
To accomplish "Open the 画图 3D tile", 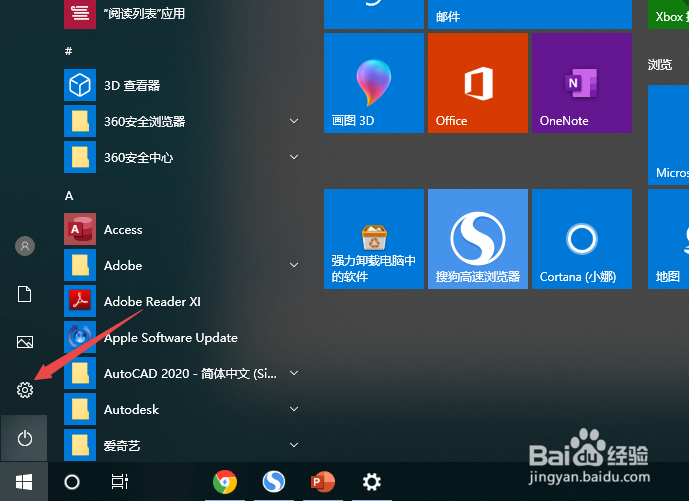I will tap(374, 83).
